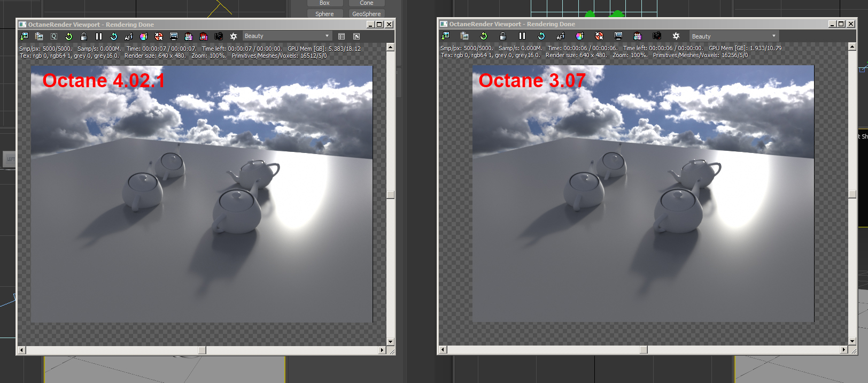
Task: Click rendered teapot image in Octane 3.07 viewport
Action: pos(643,194)
